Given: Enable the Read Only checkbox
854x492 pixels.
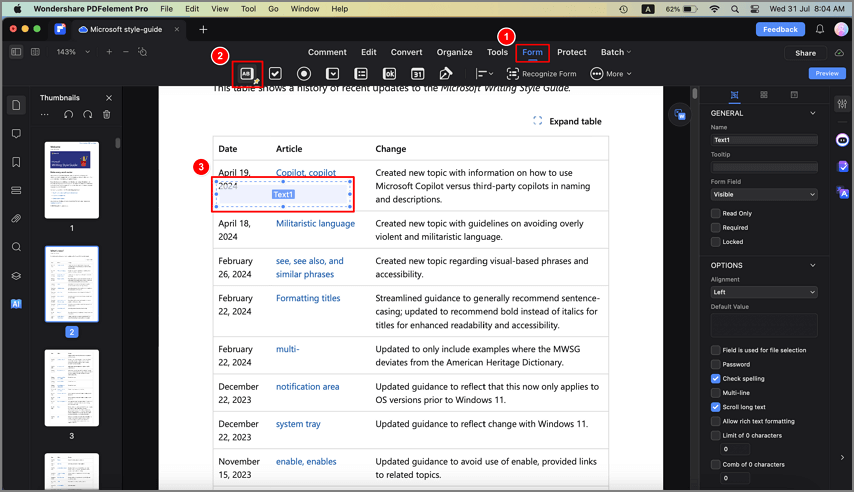Looking at the screenshot, I should tap(716, 214).
